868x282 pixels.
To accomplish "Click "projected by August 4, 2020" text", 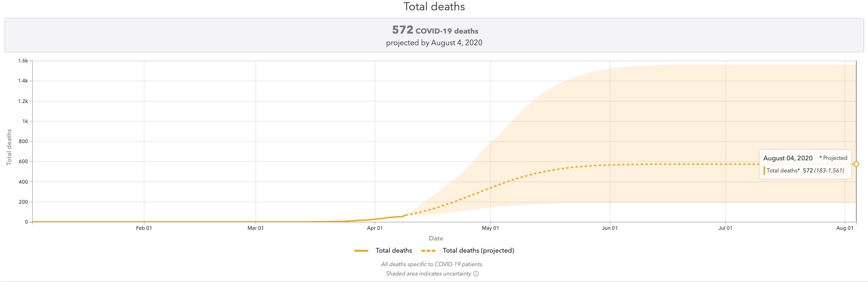I will [x=434, y=42].
